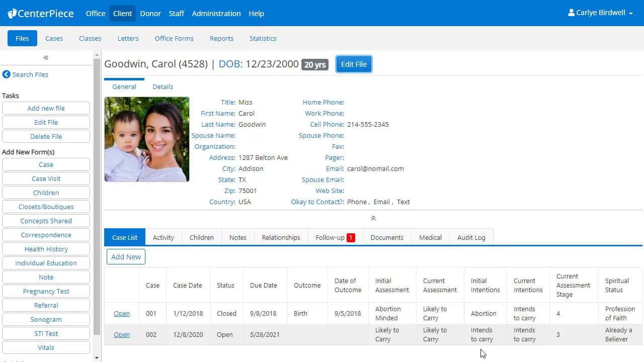The width and height of the screenshot is (644, 362).
Task: Click email carol@nomail.com
Action: (x=375, y=168)
